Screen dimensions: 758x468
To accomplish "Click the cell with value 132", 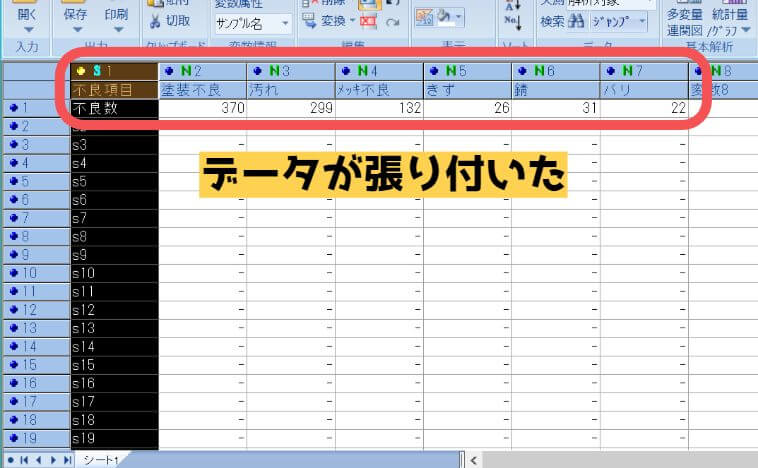I will tap(379, 108).
